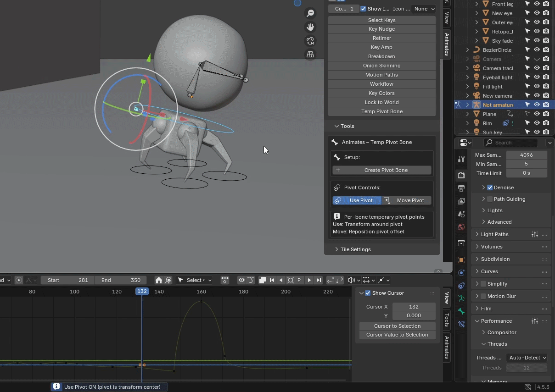The image size is (555, 392).
Task: Click Cursor to Selection button
Action: click(398, 326)
